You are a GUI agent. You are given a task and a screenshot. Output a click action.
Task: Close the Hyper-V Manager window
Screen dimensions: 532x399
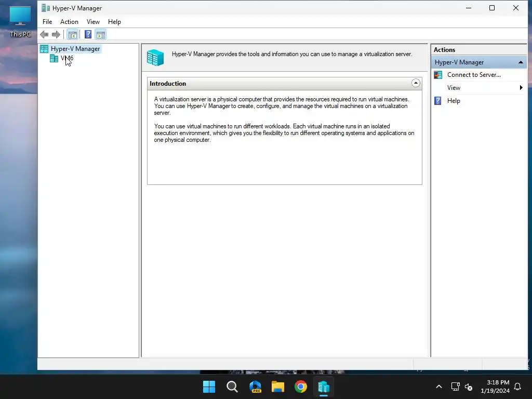click(516, 8)
